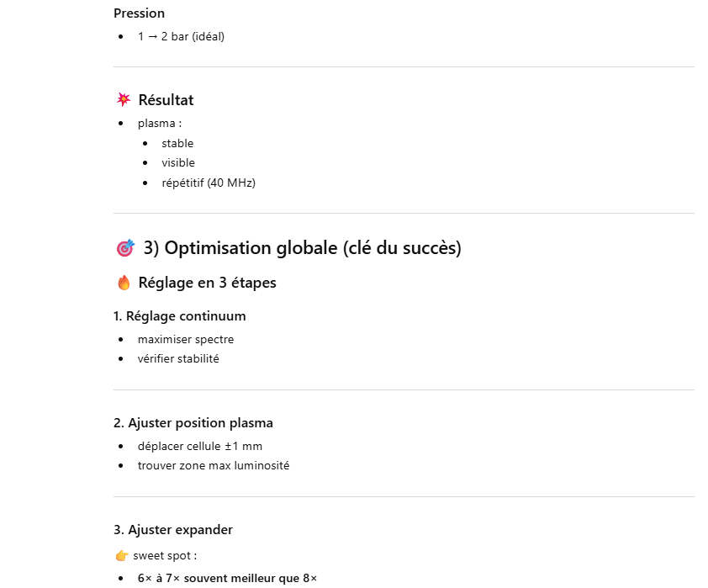
Task: Select the "1 → 2 bar (idéal)" bullet text
Action: [x=181, y=37]
